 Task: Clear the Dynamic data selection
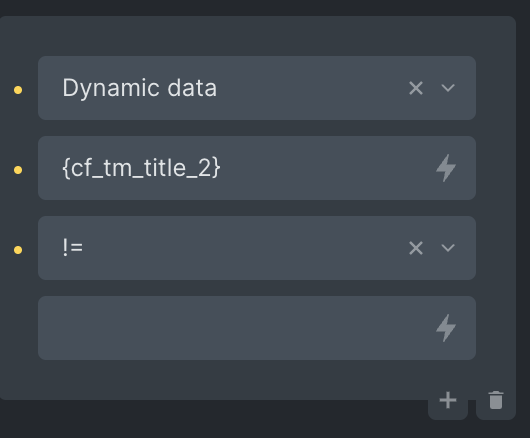416,89
